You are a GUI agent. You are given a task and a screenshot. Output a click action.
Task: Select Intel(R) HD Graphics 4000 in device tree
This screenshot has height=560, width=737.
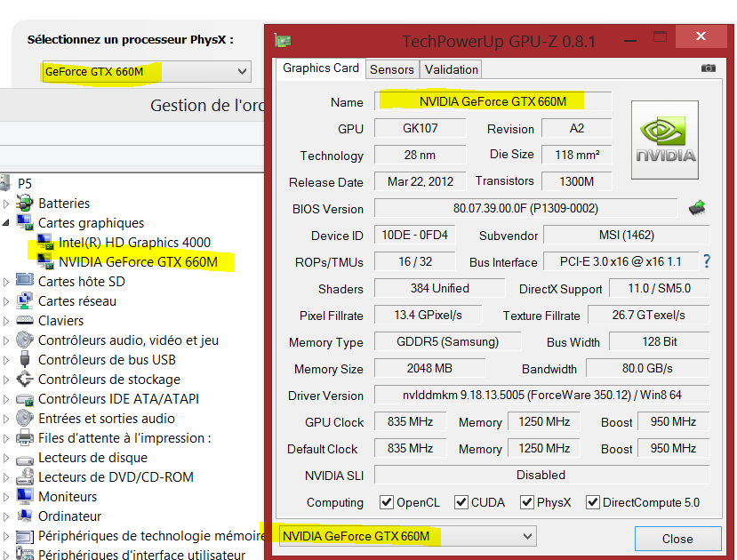(x=134, y=243)
